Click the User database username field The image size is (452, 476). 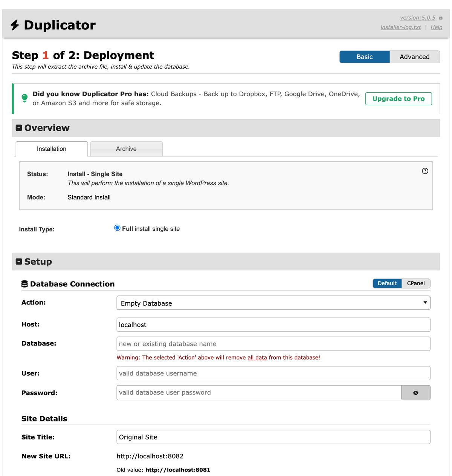pos(273,373)
